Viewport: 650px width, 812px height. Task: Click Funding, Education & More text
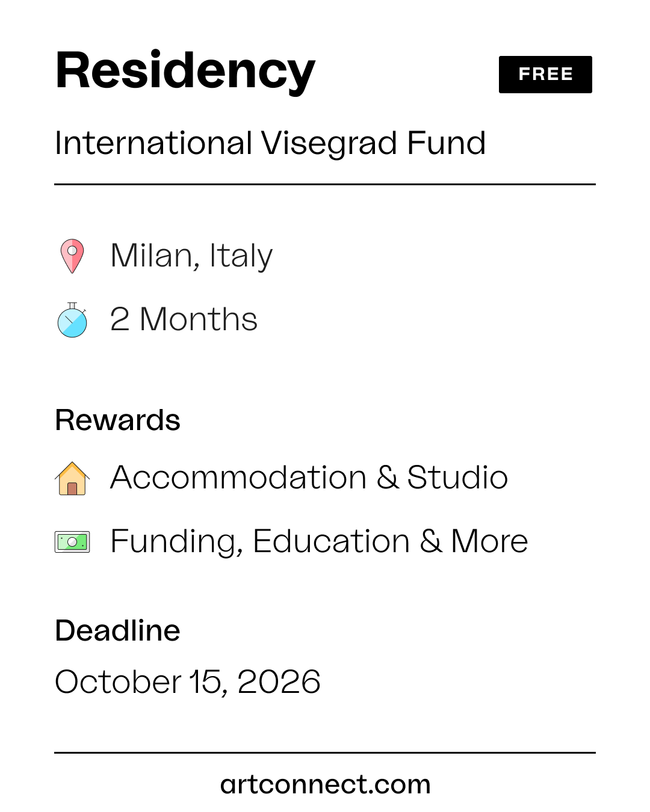click(x=319, y=541)
